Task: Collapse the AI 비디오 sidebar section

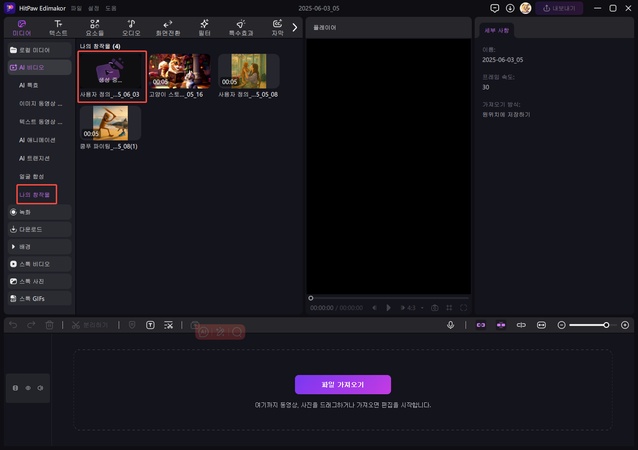Action: [x=39, y=67]
